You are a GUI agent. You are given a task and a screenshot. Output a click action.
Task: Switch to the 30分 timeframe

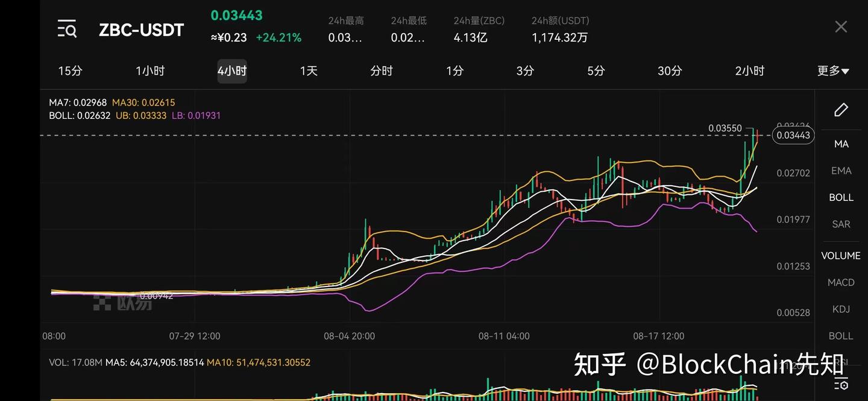[x=670, y=71]
